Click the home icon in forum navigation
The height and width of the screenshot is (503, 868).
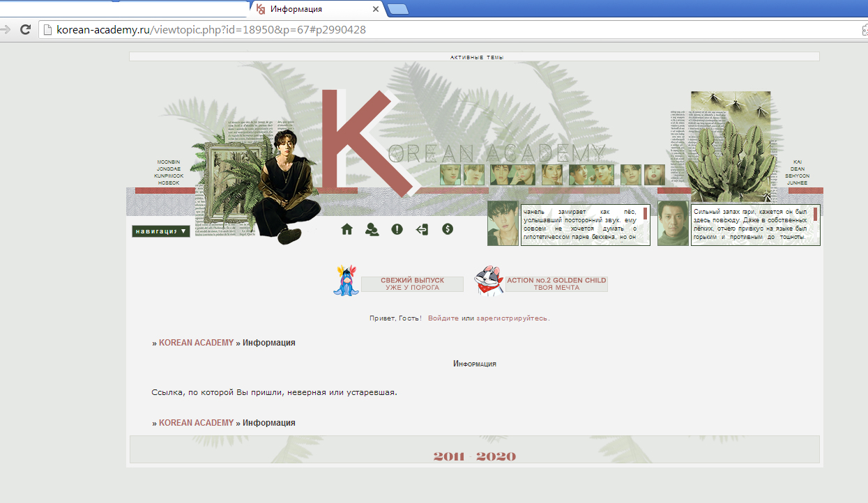click(x=347, y=229)
